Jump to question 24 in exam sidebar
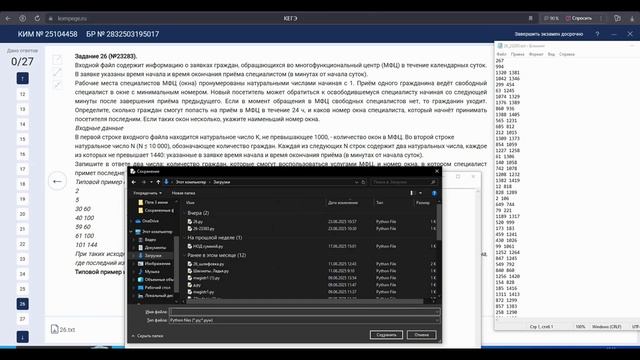 tap(22, 274)
